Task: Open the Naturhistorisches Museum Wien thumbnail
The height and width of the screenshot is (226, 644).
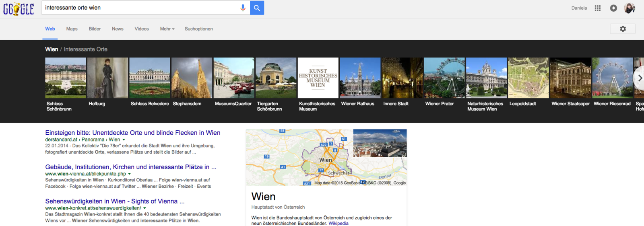Action: [486, 78]
